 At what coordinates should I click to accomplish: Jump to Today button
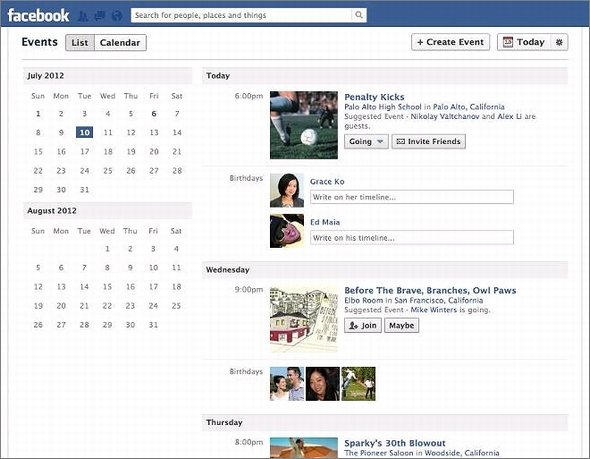tap(524, 42)
